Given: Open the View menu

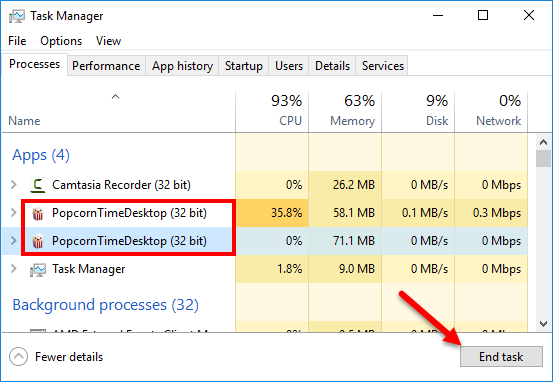Looking at the screenshot, I should tap(108, 41).
